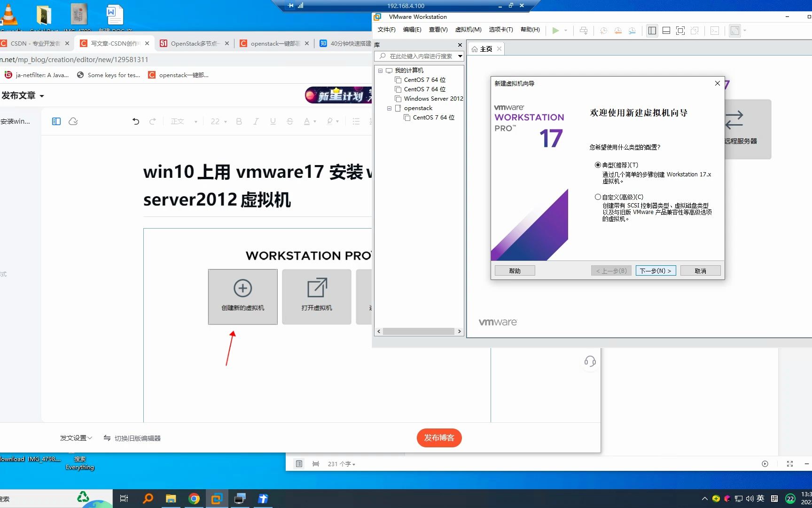The image size is (812, 508).
Task: Open the 查看(V) menu in VMware
Action: tap(438, 30)
